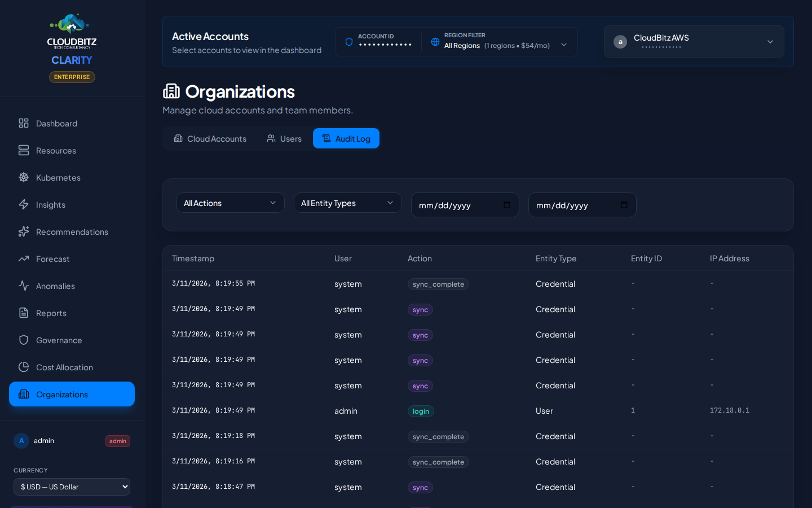
Task: Select the Resources icon in the sidebar
Action: (x=23, y=150)
